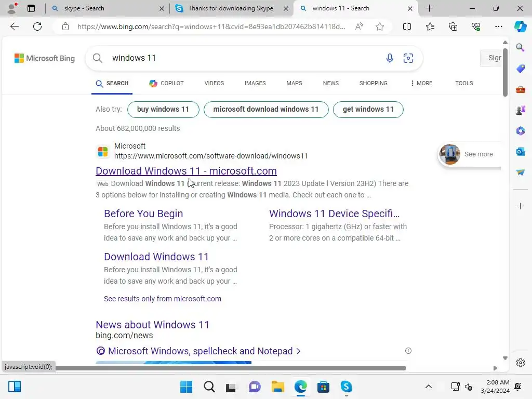Open Browser essentials heart icon

pos(476,26)
